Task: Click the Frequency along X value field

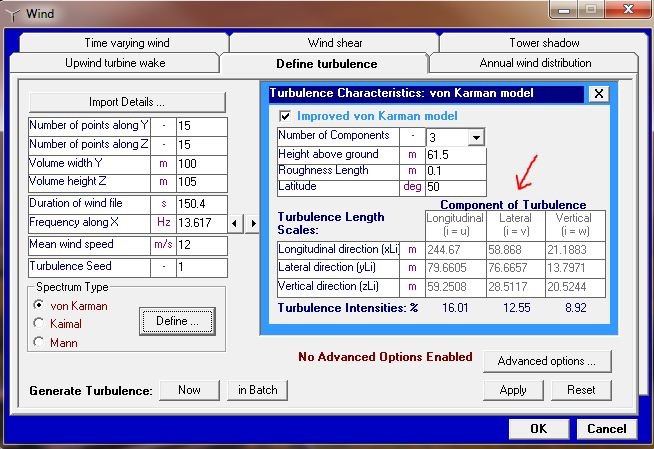Action: (x=202, y=223)
